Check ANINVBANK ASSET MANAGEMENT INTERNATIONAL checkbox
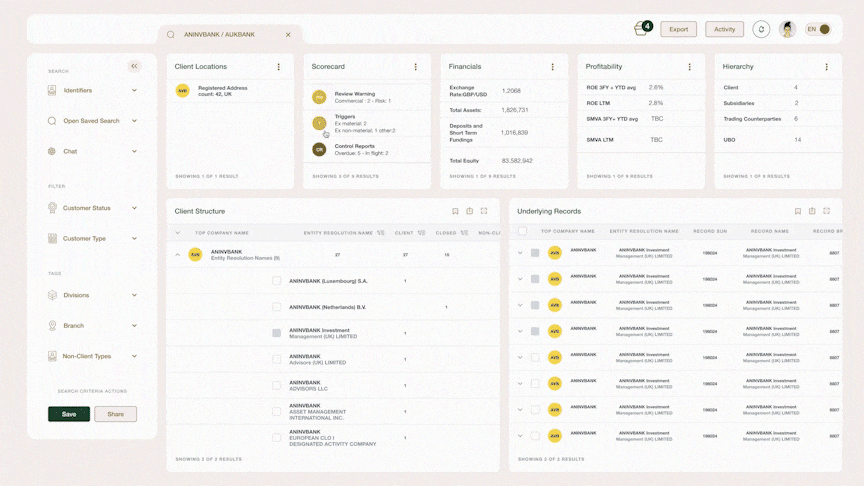The width and height of the screenshot is (864, 486). pos(277,412)
